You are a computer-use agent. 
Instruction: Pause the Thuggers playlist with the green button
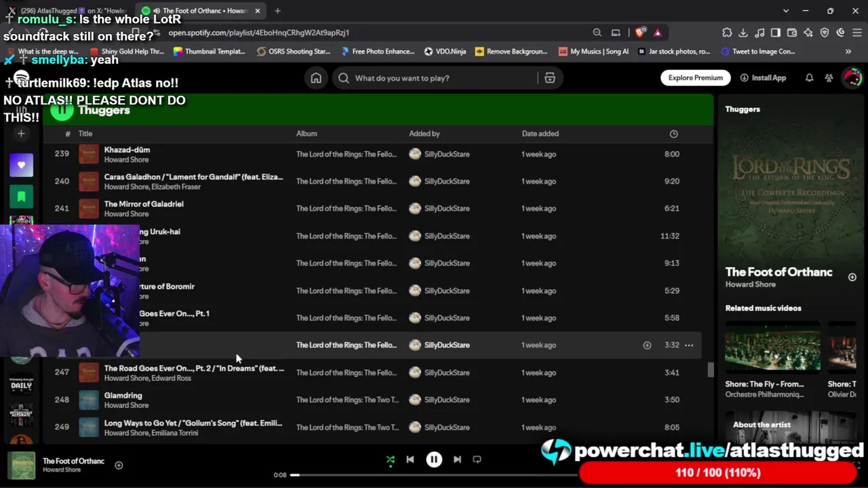click(x=62, y=108)
